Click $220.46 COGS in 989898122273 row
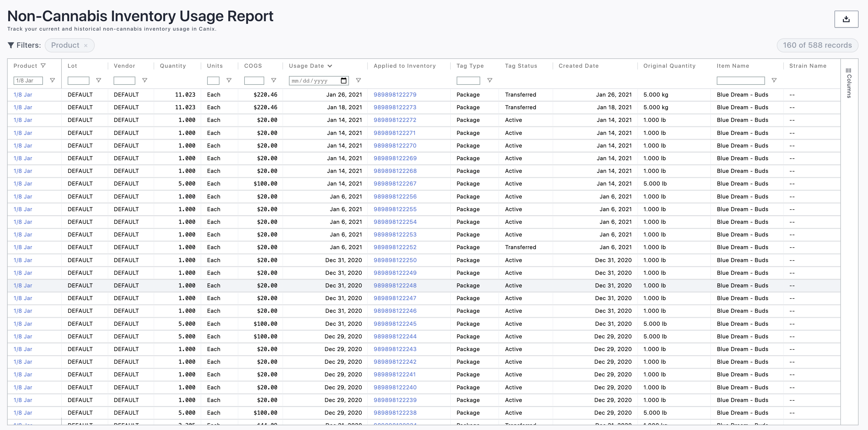 coord(265,107)
